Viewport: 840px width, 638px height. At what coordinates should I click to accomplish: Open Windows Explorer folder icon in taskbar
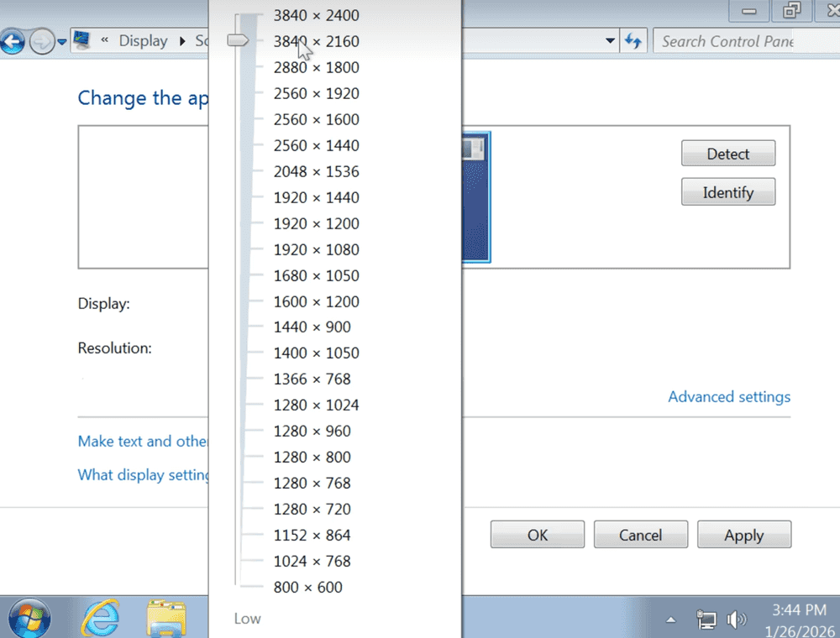tap(165, 620)
